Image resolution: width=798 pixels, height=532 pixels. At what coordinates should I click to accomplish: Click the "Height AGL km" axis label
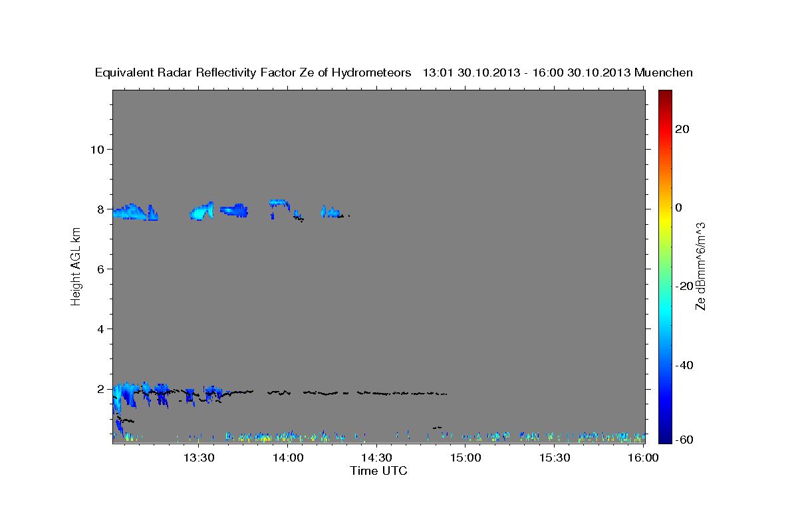[x=76, y=266]
